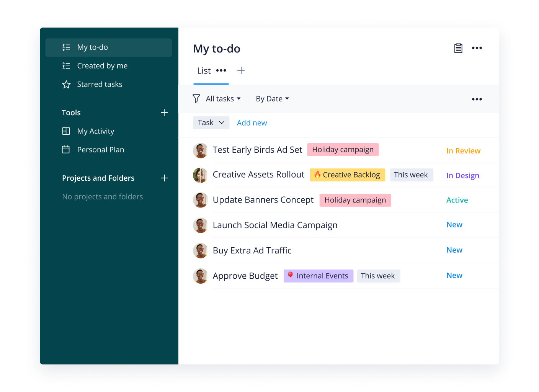Click the Creative Backlog yellow tag

[x=347, y=175]
